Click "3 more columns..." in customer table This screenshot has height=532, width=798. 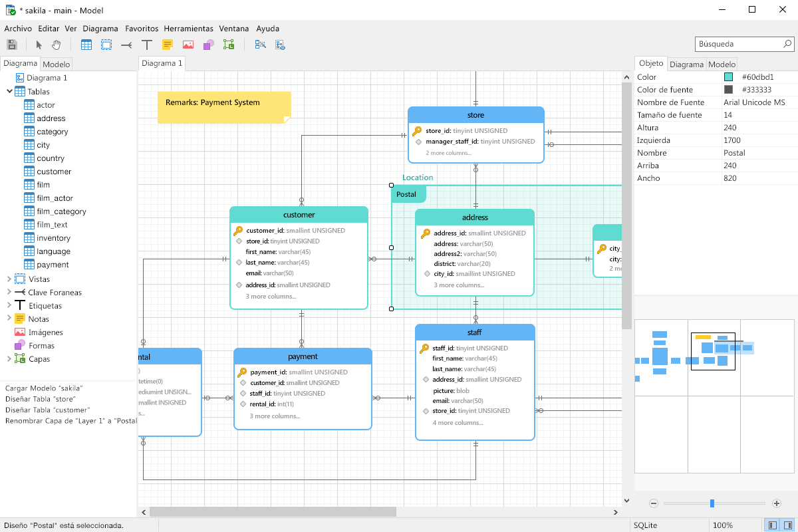(x=271, y=296)
